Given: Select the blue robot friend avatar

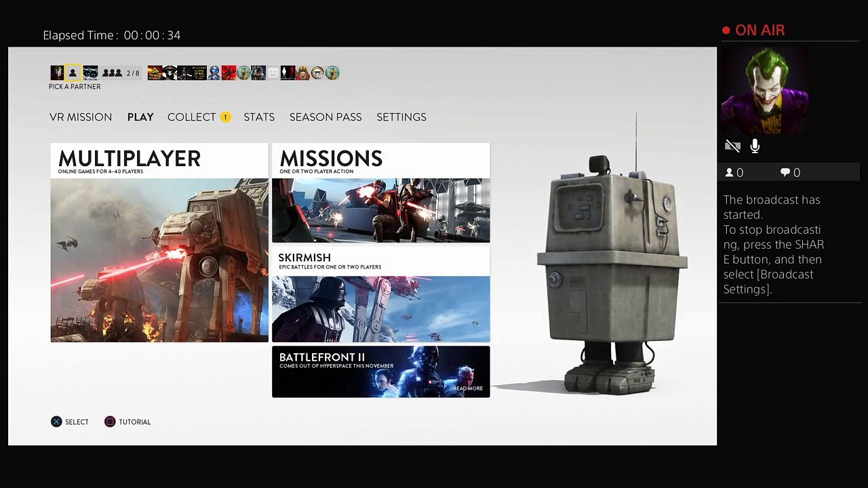Looking at the screenshot, I should pos(214,73).
